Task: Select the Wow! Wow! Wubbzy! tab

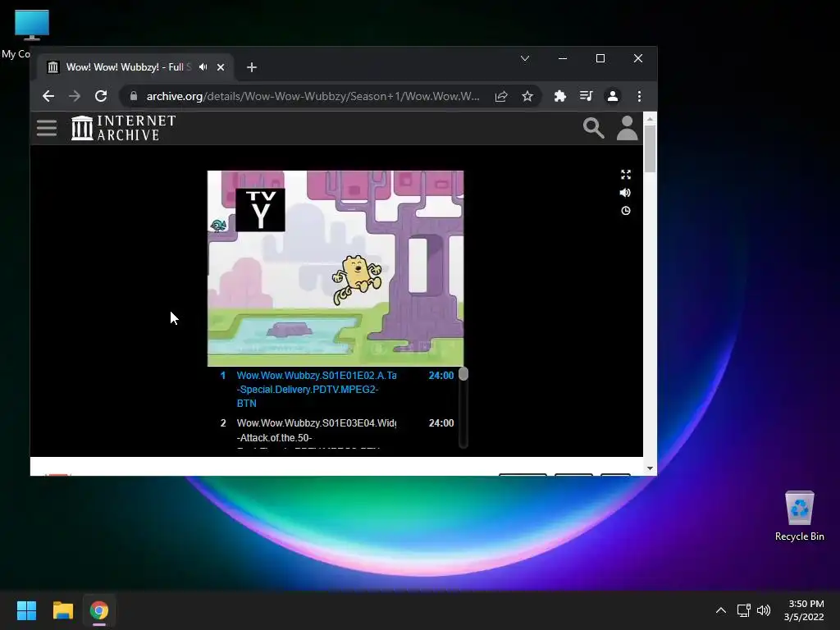Action: click(135, 67)
